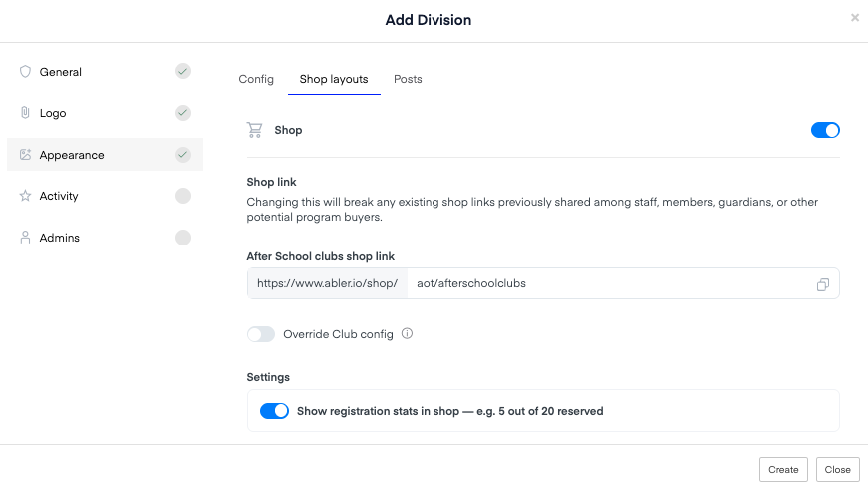868x489 pixels.
Task: Switch to the Config tab
Action: [x=256, y=79]
